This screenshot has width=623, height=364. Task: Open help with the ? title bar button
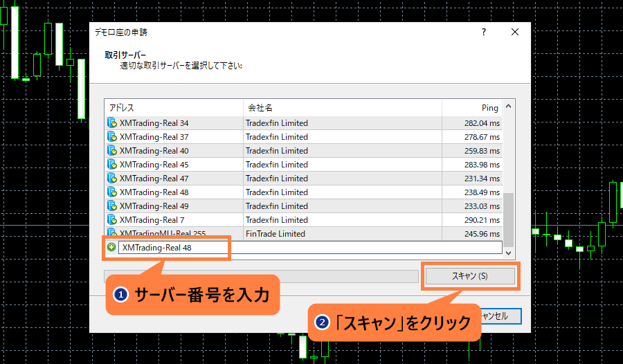click(483, 33)
